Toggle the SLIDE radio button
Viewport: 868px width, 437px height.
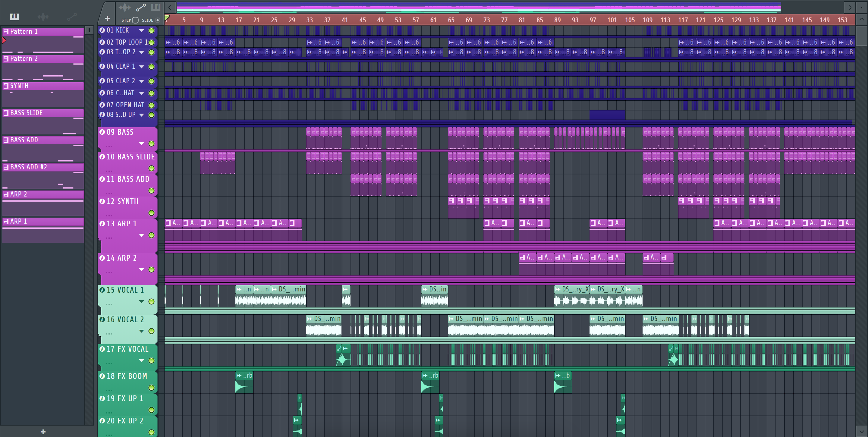[157, 20]
